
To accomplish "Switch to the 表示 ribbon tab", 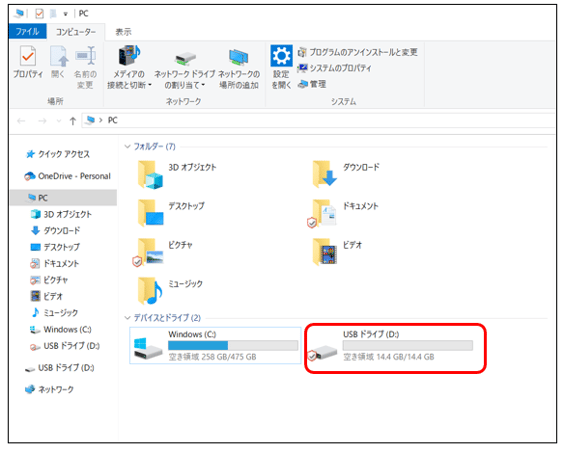I will tap(123, 32).
